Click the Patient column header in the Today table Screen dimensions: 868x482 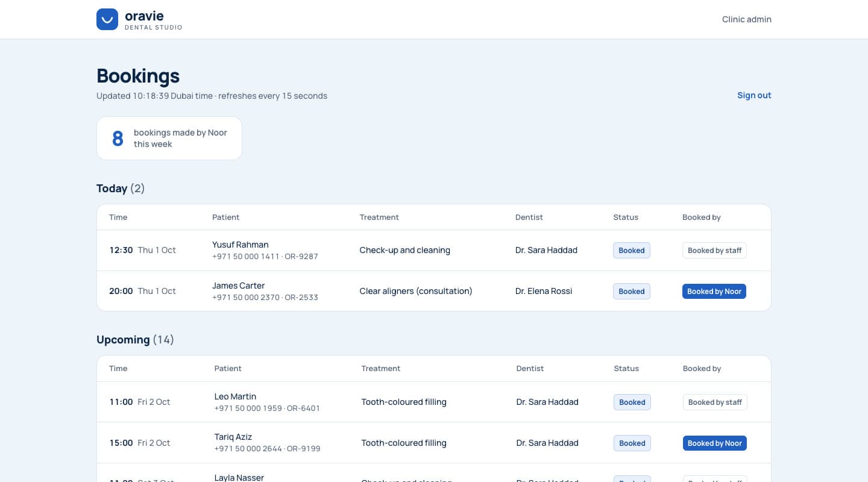pyautogui.click(x=225, y=217)
